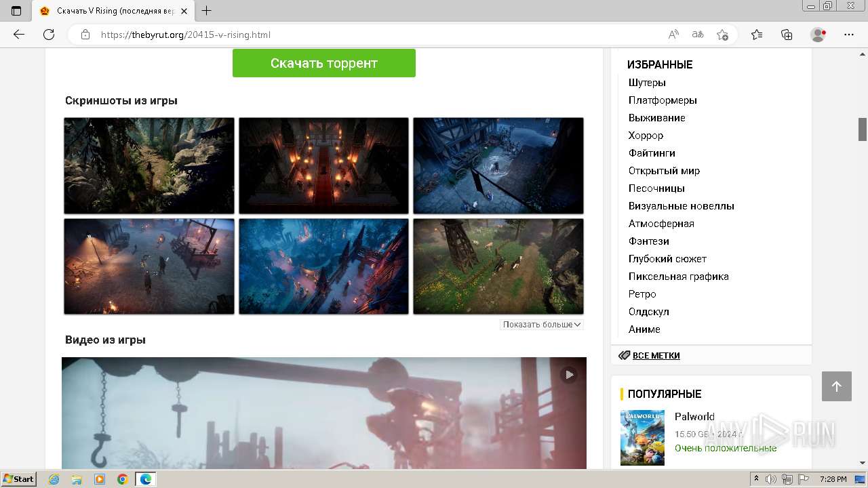Open the Ретро tag

click(x=642, y=294)
